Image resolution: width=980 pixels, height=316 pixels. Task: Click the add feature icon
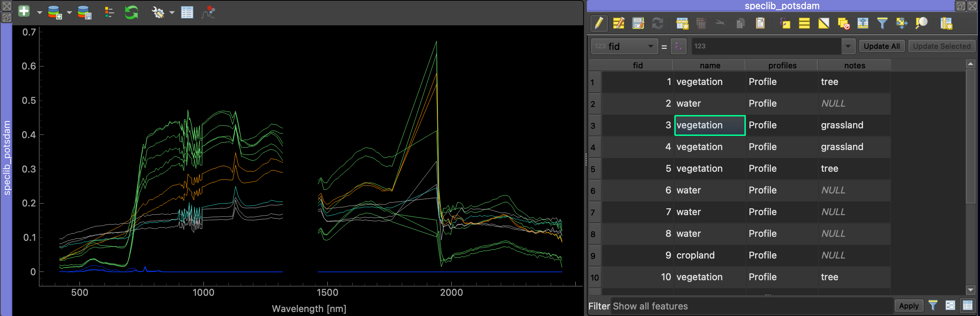[x=682, y=23]
